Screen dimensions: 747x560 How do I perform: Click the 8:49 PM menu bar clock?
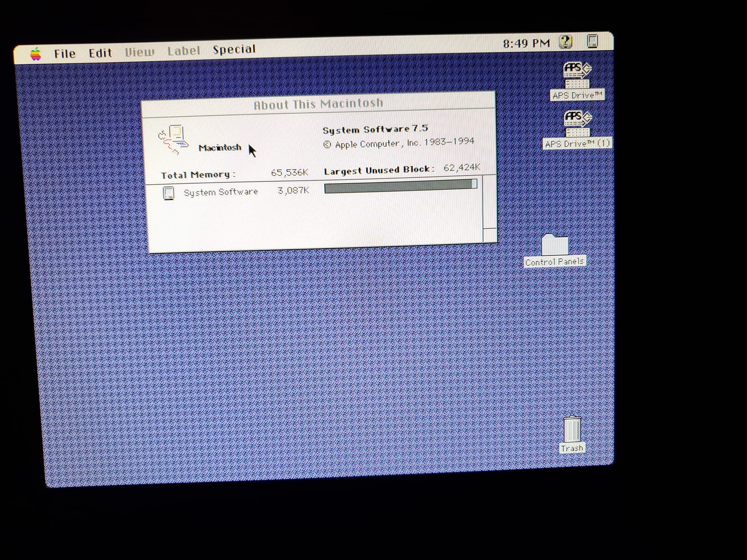pyautogui.click(x=526, y=44)
